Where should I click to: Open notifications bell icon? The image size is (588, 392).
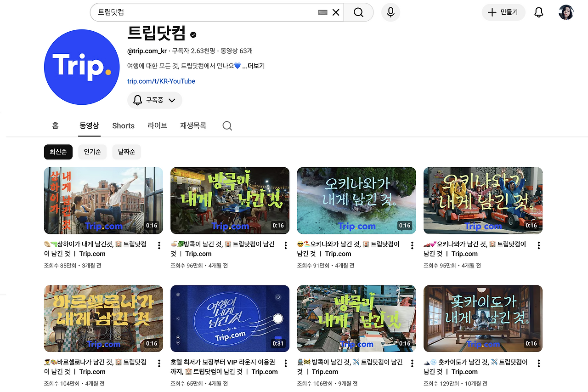539,12
